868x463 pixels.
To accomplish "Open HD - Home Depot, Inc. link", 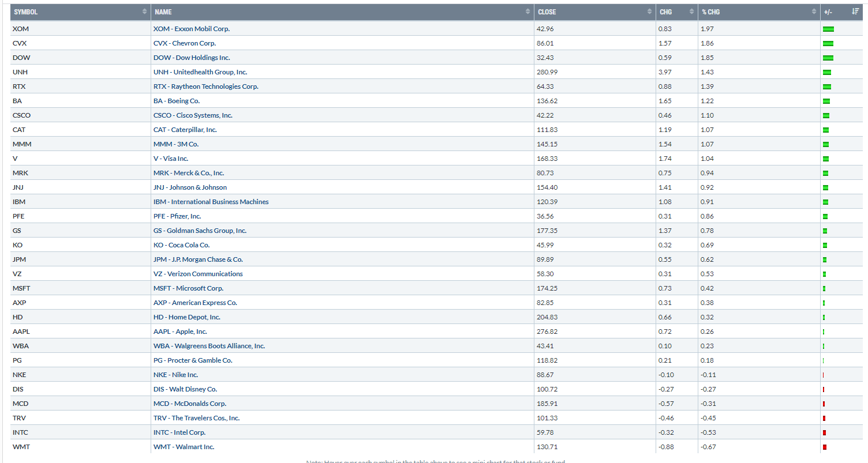I will coord(187,317).
